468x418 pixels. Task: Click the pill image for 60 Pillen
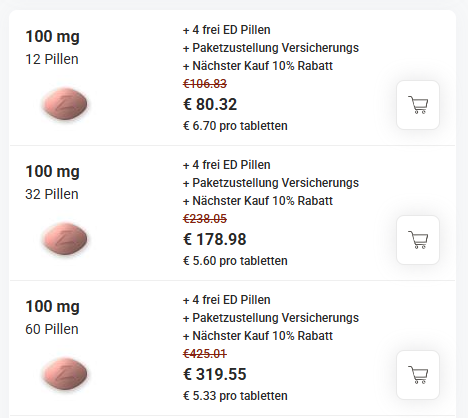[65, 374]
